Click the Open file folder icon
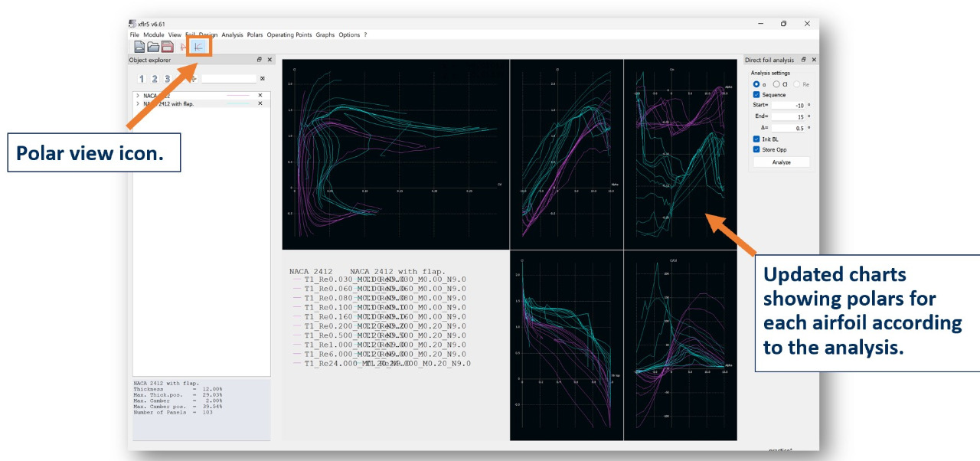 click(153, 47)
